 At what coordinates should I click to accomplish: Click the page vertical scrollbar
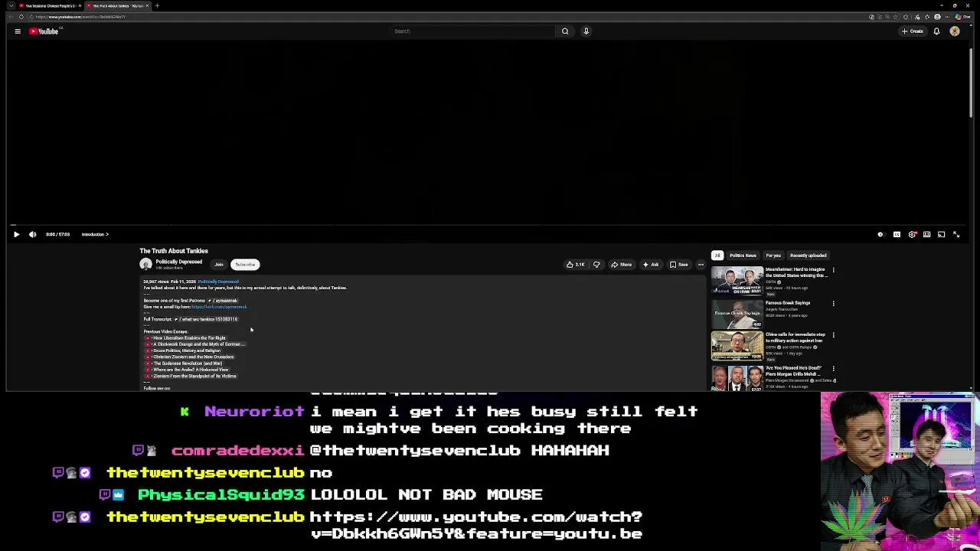[972, 84]
